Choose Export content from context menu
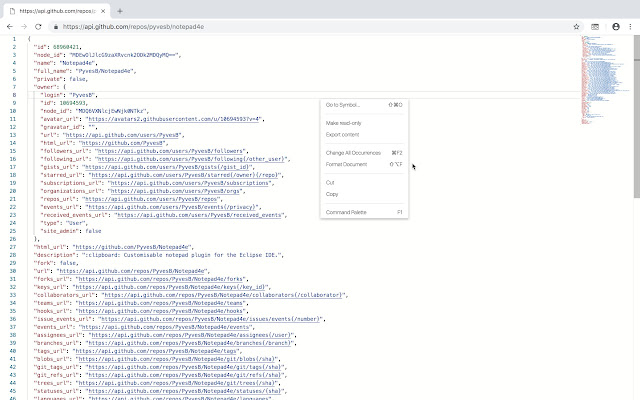Viewport: 640px width, 400px height. point(364,134)
